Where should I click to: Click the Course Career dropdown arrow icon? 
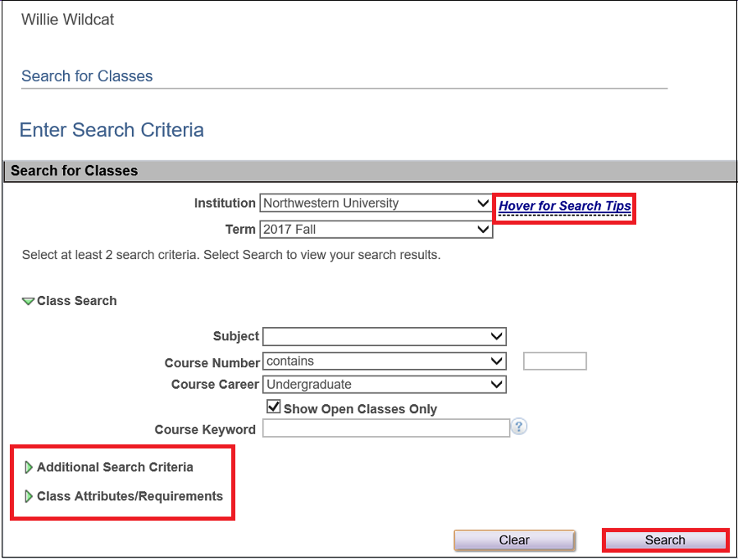coord(497,385)
